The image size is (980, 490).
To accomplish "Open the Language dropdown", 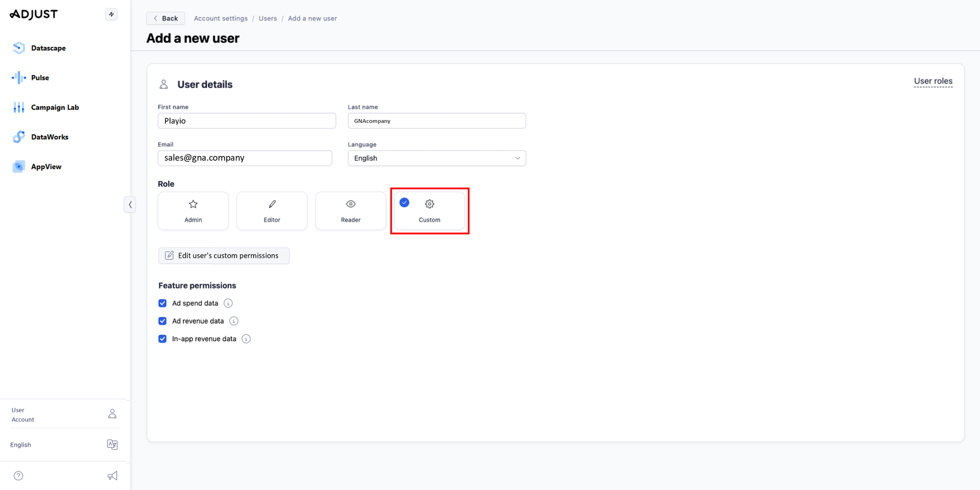I will pyautogui.click(x=437, y=158).
